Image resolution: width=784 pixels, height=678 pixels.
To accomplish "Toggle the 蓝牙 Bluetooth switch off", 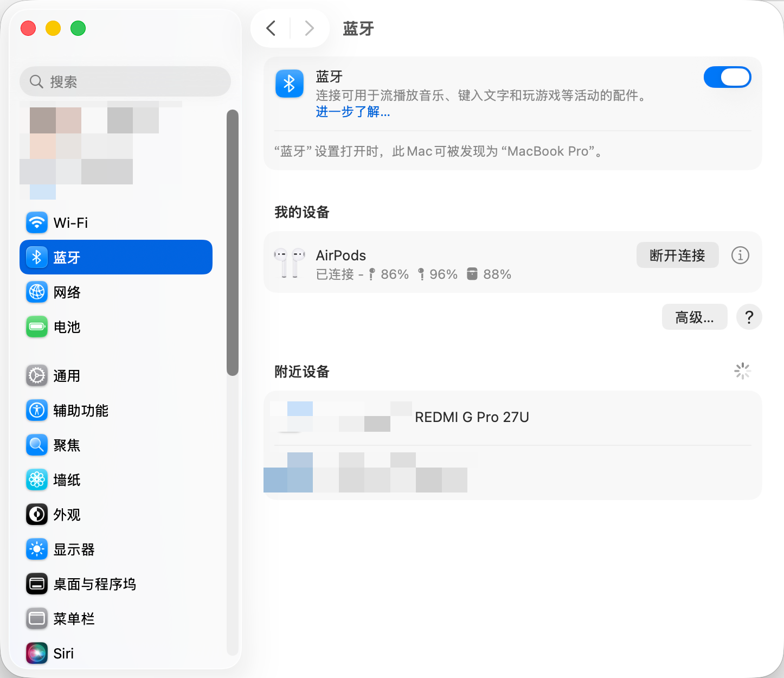I will coord(727,77).
